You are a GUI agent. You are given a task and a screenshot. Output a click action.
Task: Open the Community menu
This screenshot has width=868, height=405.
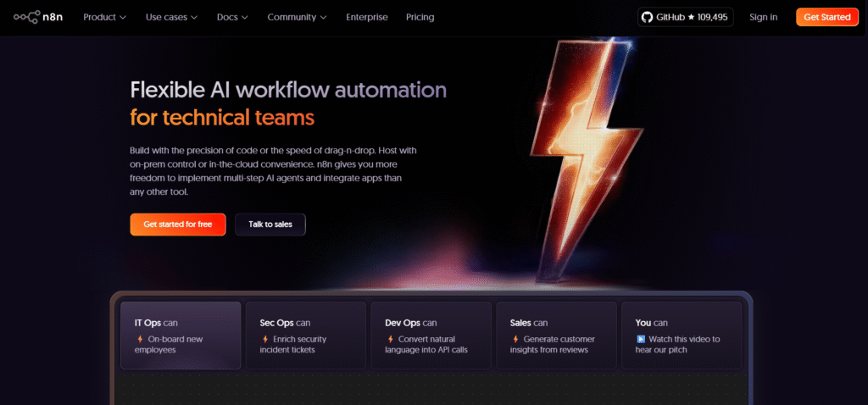point(298,17)
